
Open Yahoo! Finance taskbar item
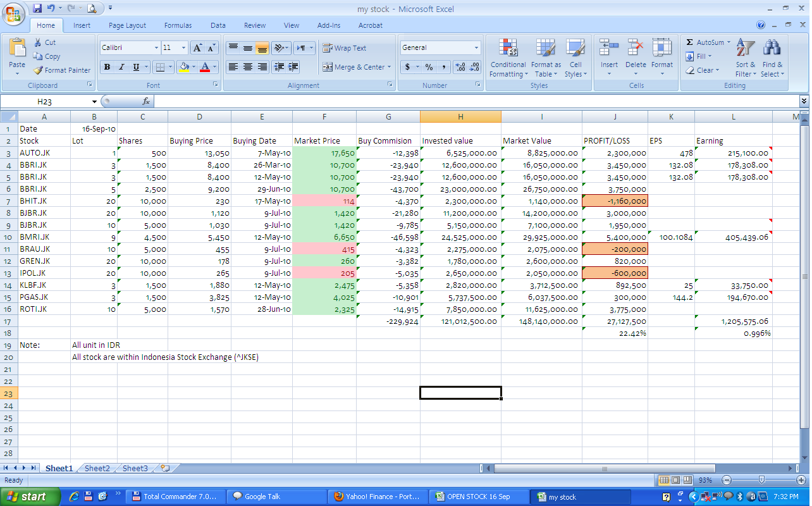pos(379,497)
